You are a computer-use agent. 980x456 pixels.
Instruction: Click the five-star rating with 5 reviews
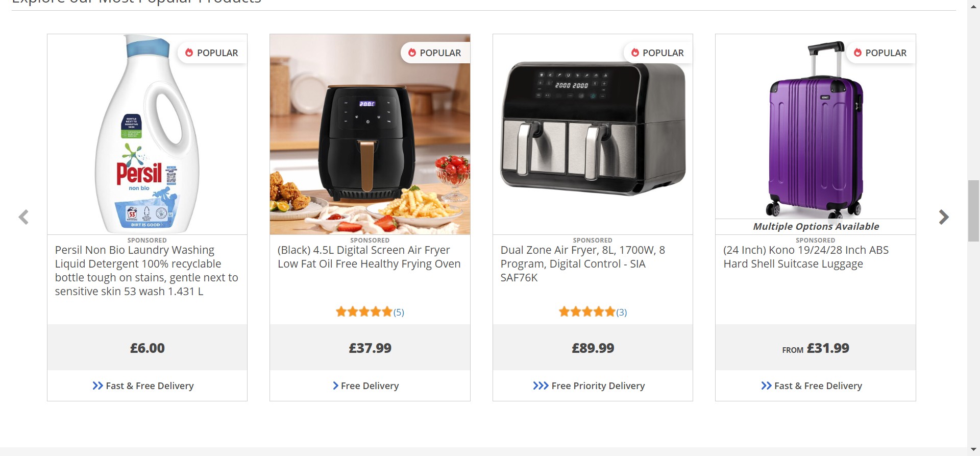click(370, 312)
